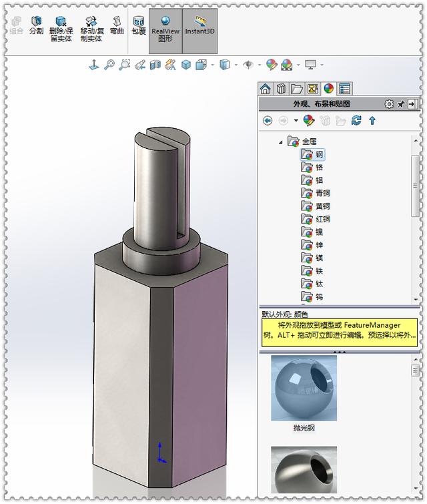
Task: Select the 铝 appearance folder
Action: [312, 180]
